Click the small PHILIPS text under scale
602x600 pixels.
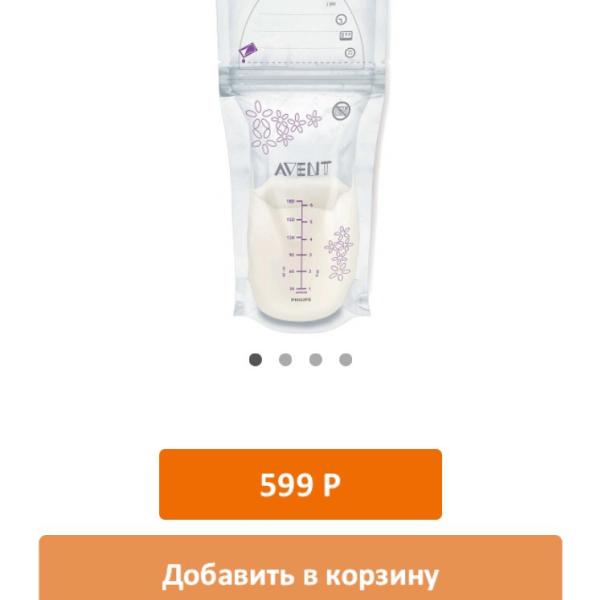(x=301, y=299)
